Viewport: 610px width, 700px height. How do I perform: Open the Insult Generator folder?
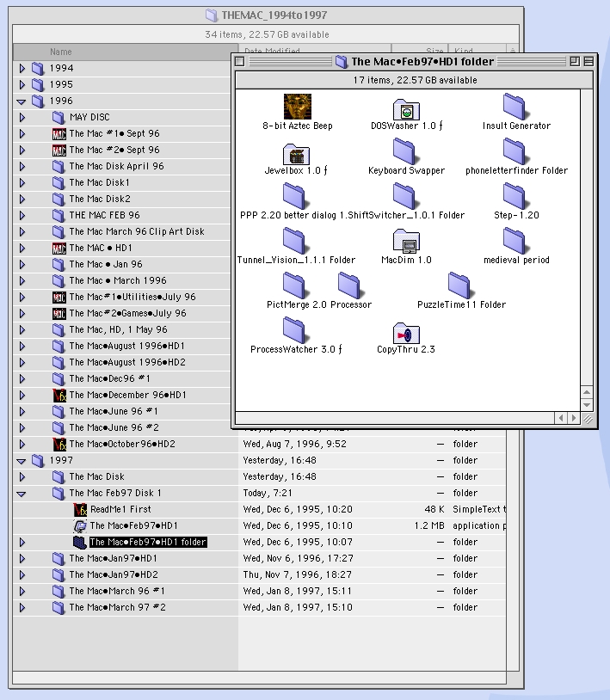click(514, 107)
